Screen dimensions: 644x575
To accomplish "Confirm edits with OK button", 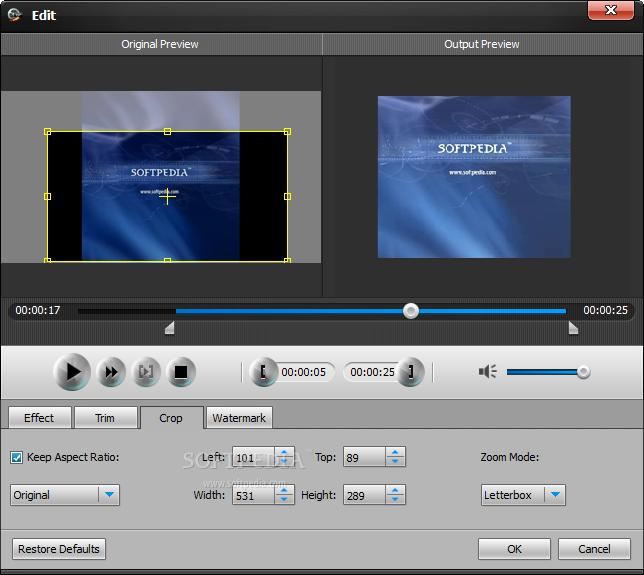I will [514, 549].
